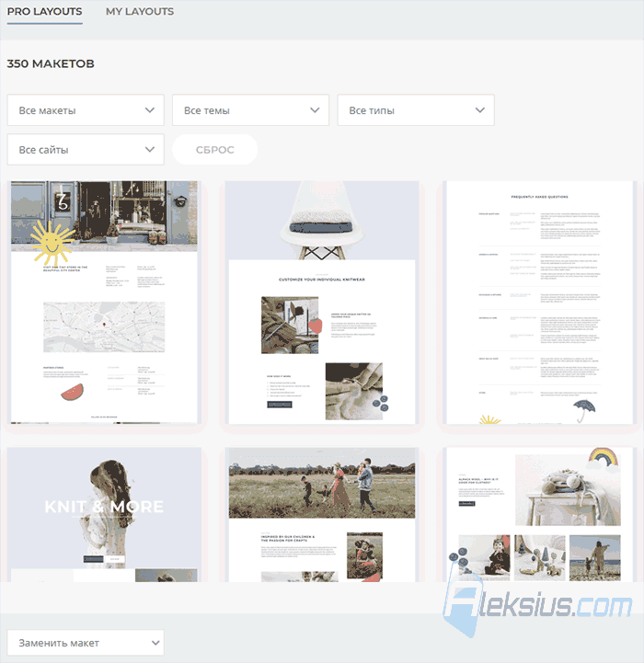Click the chevron arrow in 'Все темы'
The width and height of the screenshot is (644, 663).
tap(315, 110)
